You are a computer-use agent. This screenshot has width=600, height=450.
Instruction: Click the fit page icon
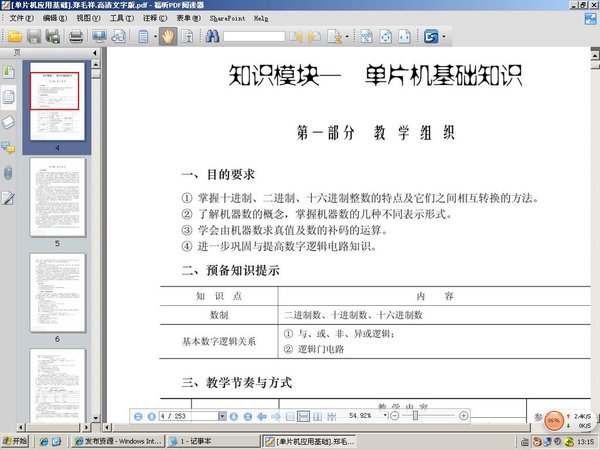(385, 37)
